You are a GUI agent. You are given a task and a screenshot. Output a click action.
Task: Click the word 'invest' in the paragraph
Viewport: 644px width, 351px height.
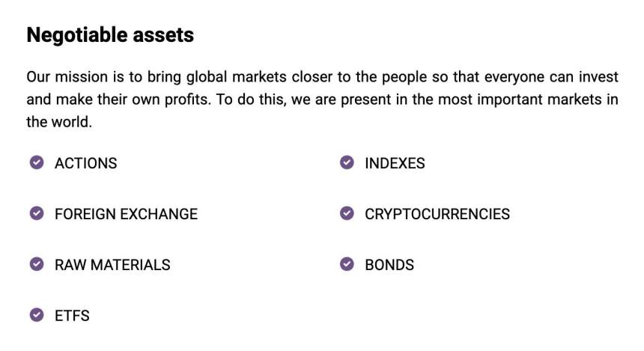click(x=599, y=77)
